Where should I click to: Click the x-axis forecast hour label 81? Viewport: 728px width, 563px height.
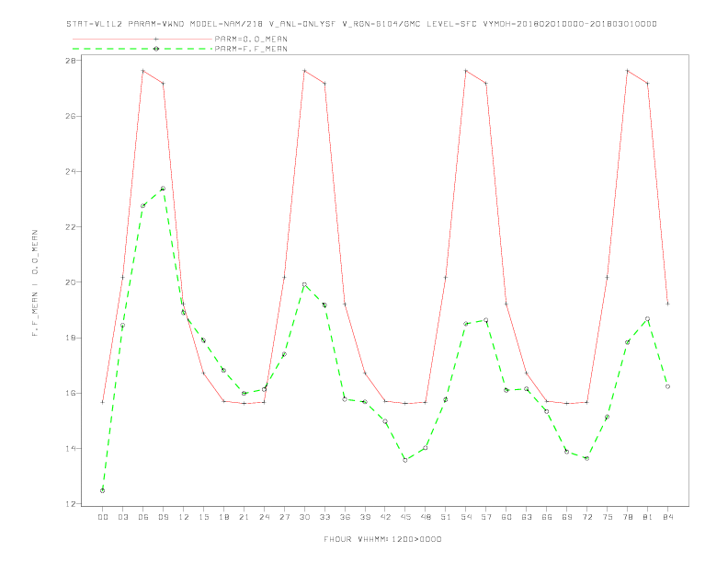coord(648,517)
